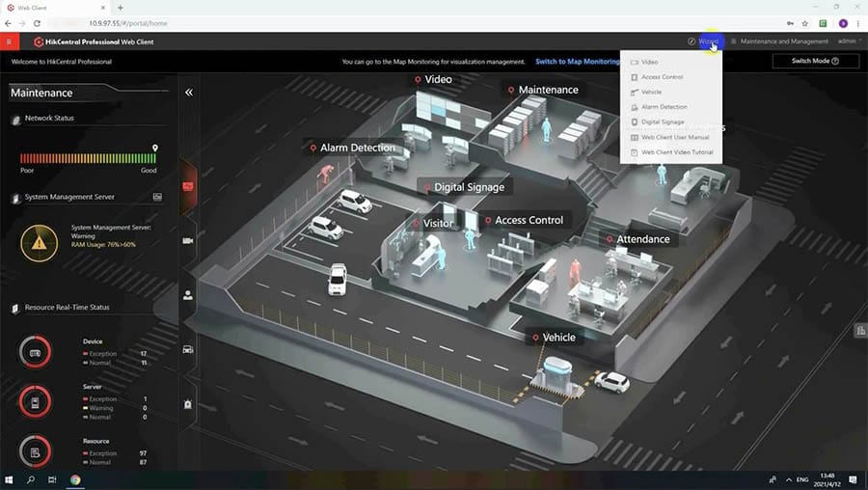Choose Web Client User Manual entry

[674, 137]
